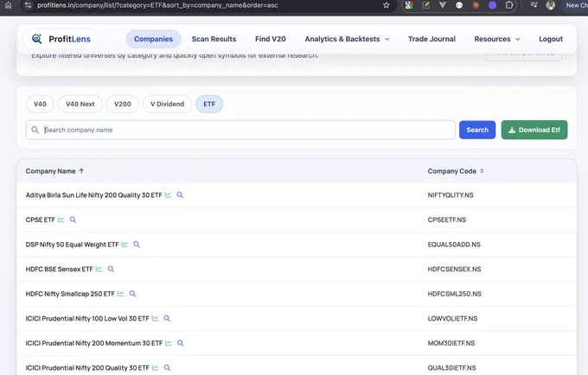588x375 pixels.
Task: Focus the Search company name field
Action: coord(240,130)
